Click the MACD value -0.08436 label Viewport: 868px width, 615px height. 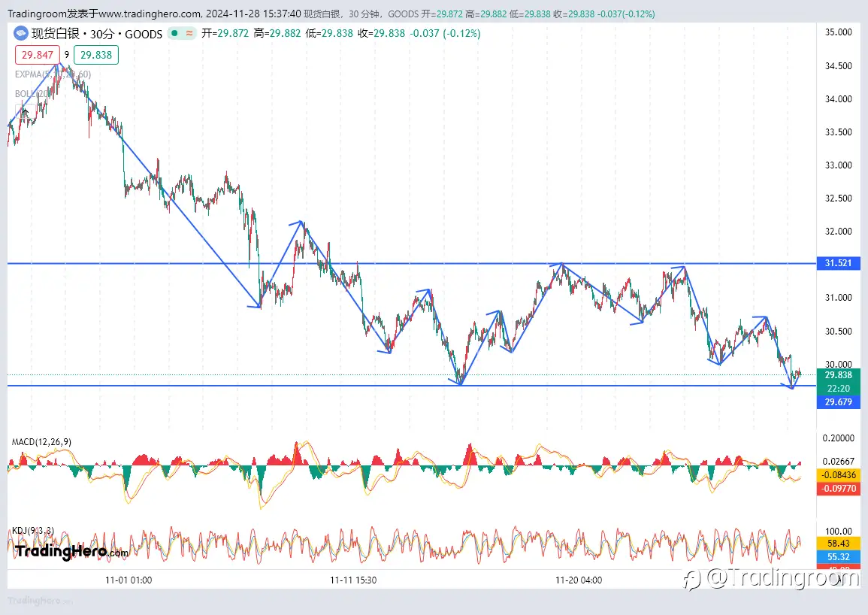coord(838,475)
